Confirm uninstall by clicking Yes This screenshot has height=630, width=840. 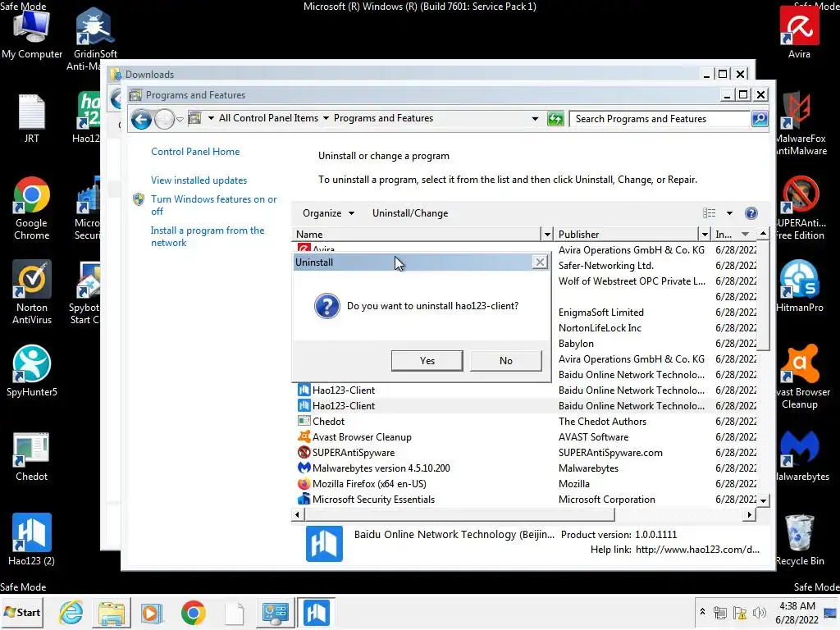coord(427,361)
